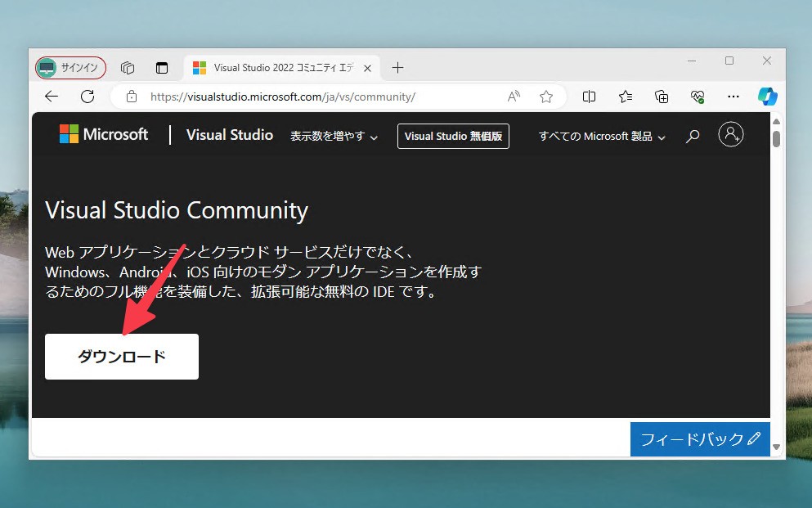Open the フィードバック feedback button
Image resolution: width=812 pixels, height=508 pixels.
click(x=700, y=439)
